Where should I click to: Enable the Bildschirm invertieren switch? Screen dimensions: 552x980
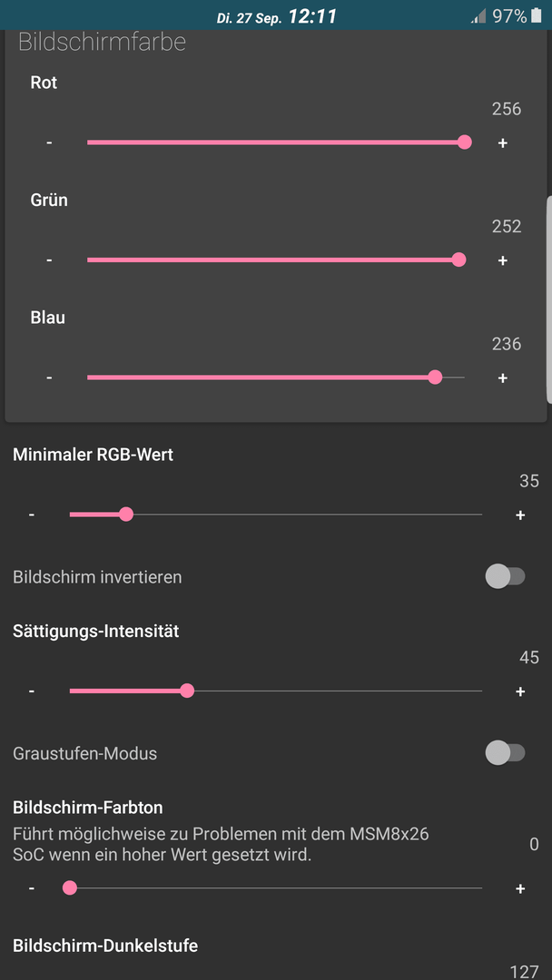pyautogui.click(x=505, y=576)
